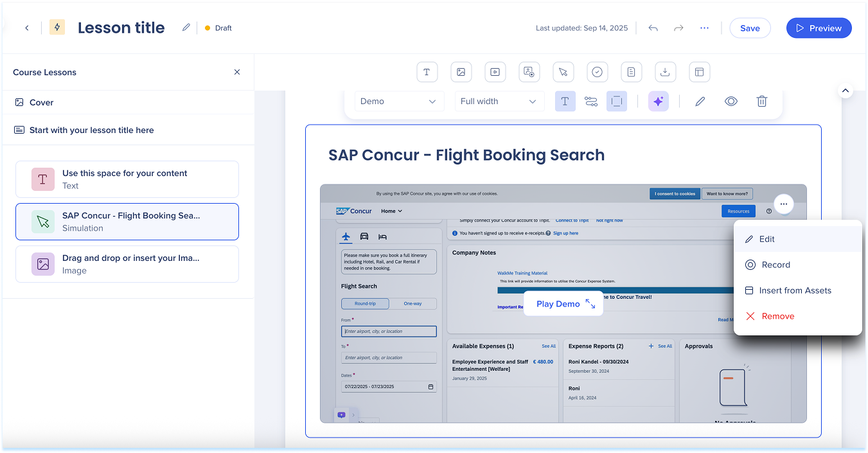
Task: Select Insert from Assets menu item
Action: [x=795, y=290]
